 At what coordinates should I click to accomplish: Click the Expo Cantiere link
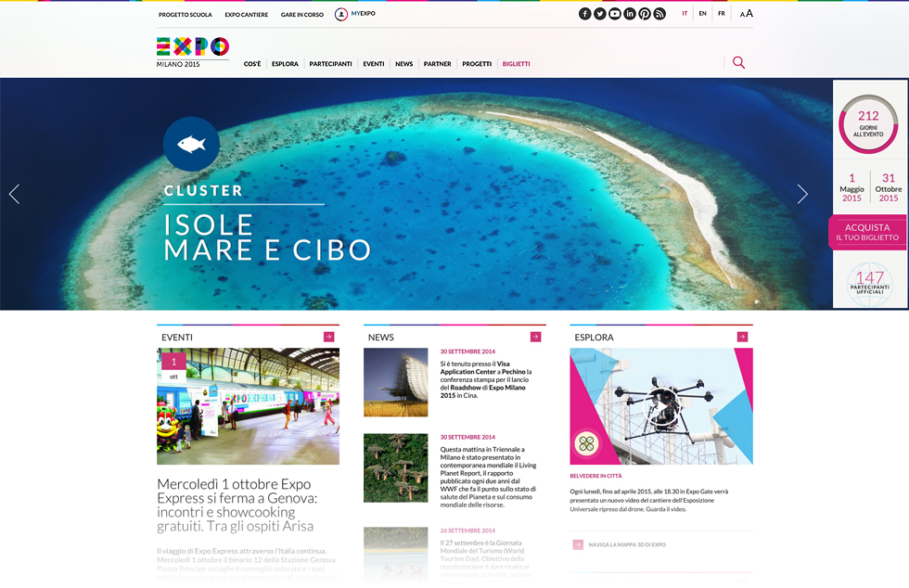pos(247,15)
